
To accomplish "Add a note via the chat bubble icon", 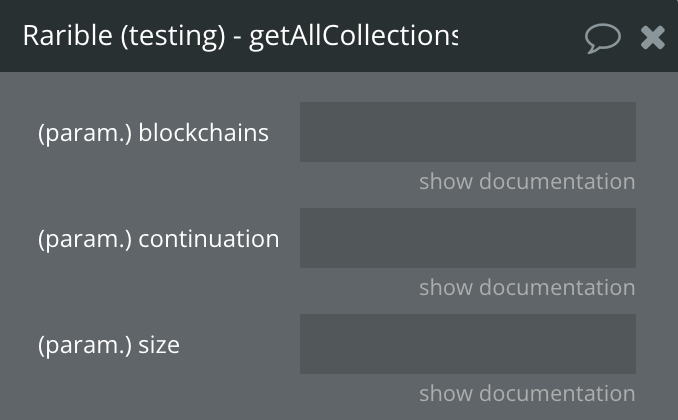I will pyautogui.click(x=603, y=38).
